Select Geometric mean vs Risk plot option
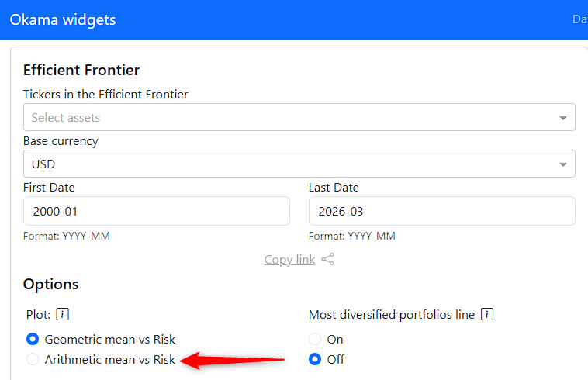 pos(33,339)
